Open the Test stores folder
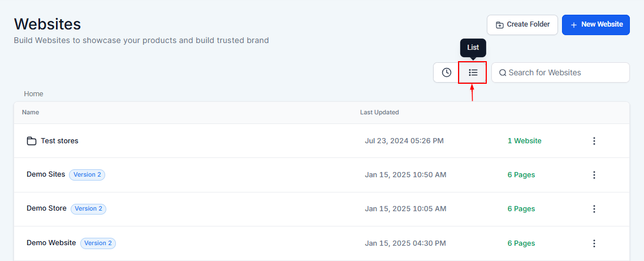 pos(59,141)
